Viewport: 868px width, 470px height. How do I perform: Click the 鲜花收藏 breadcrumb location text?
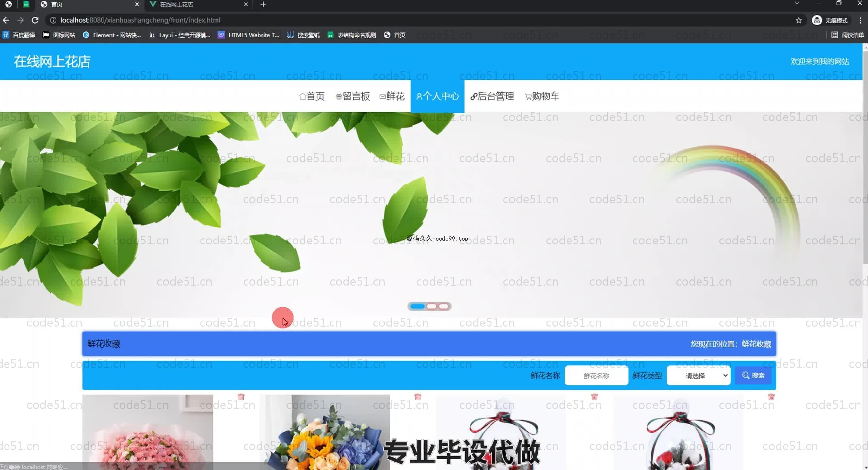tap(756, 344)
